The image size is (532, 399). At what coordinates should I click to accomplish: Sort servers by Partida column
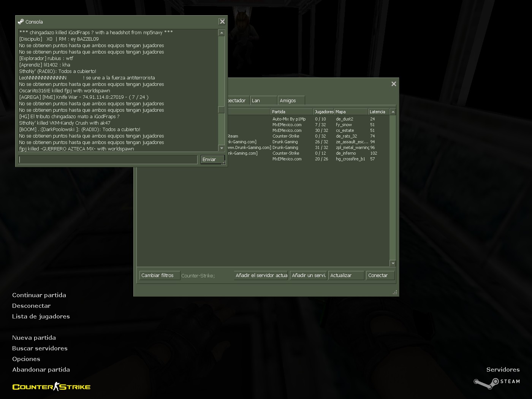(291, 112)
